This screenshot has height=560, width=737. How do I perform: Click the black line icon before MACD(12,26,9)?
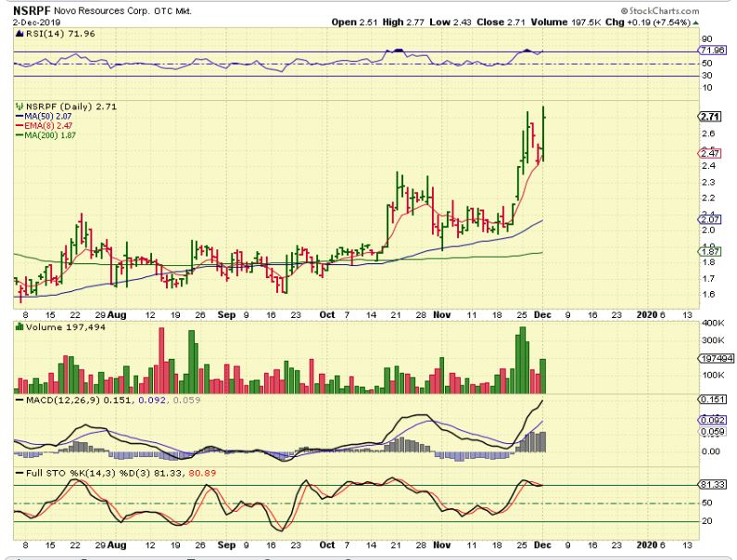tap(19, 401)
